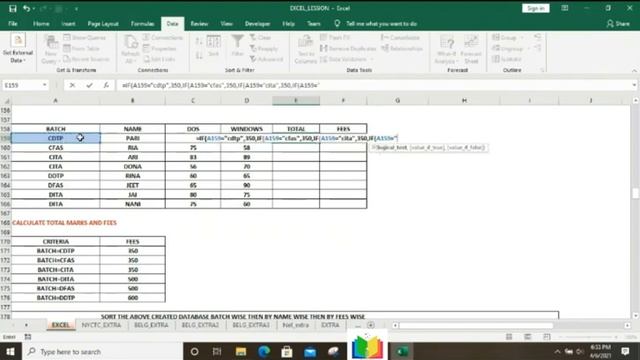The width and height of the screenshot is (640, 360).
Task: Switch to Page Layout view
Action: click(528, 337)
